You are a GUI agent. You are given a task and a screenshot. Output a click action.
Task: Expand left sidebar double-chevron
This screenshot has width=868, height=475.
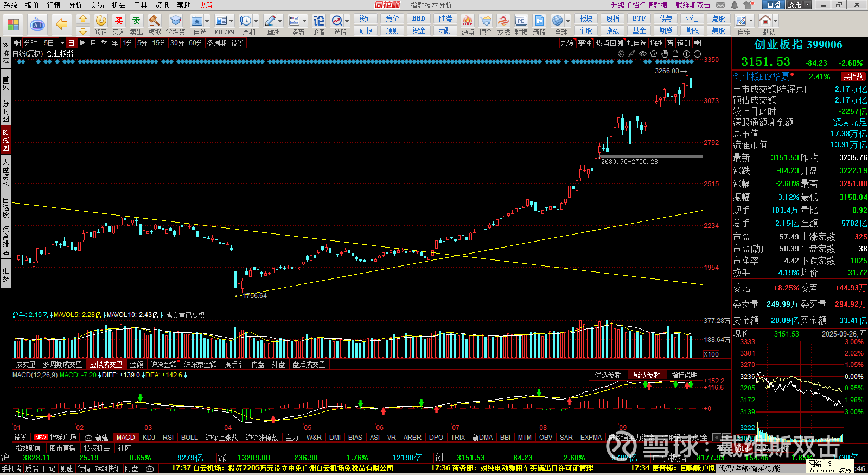click(5, 45)
